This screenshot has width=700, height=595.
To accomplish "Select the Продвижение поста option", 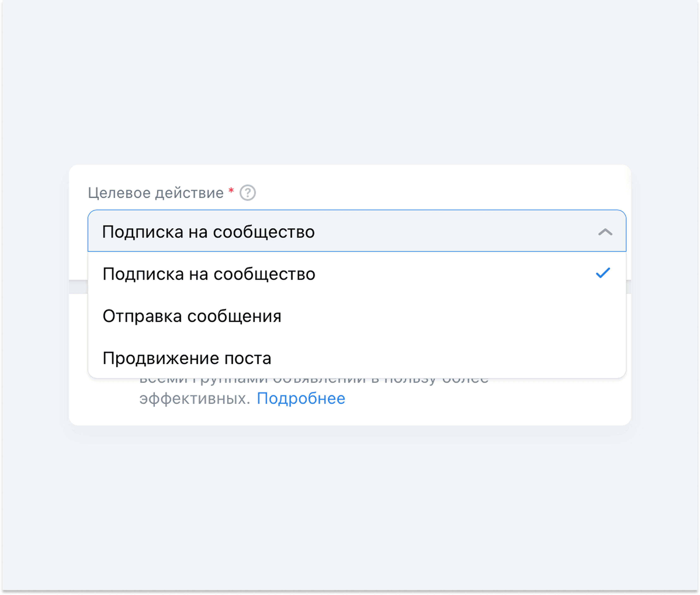I will 187,358.
